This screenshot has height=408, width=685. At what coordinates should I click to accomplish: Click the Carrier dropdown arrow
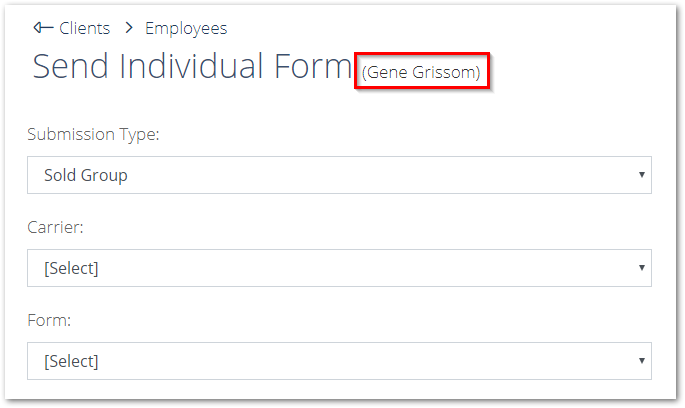point(640,268)
